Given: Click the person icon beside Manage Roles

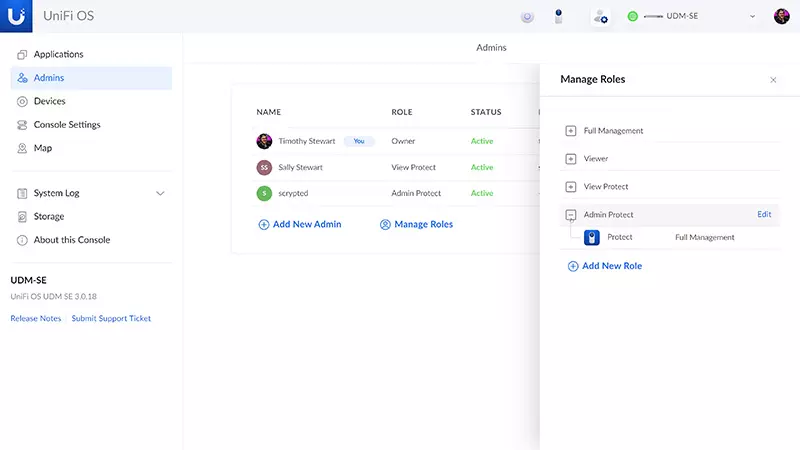Looking at the screenshot, I should click(x=385, y=224).
